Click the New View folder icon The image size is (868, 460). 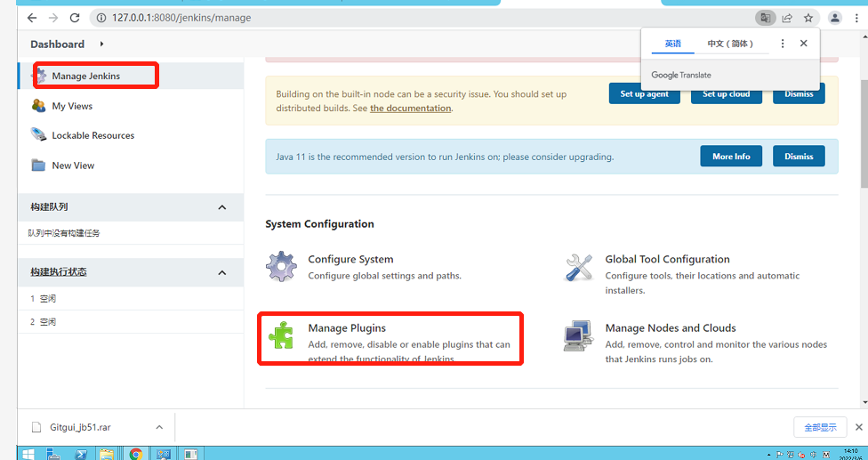point(38,165)
